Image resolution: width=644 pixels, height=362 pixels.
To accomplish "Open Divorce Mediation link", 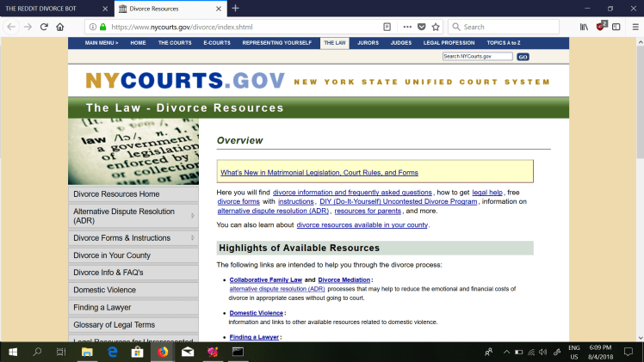I will (344, 280).
